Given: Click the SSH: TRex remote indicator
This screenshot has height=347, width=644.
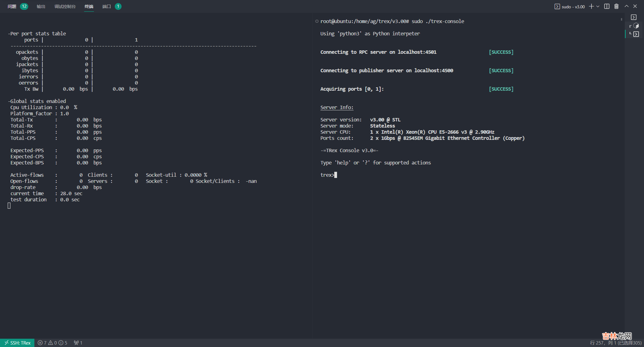Looking at the screenshot, I should pyautogui.click(x=17, y=343).
